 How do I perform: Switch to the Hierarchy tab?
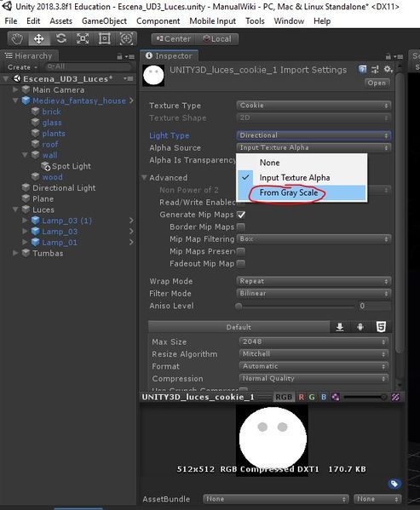[29, 56]
